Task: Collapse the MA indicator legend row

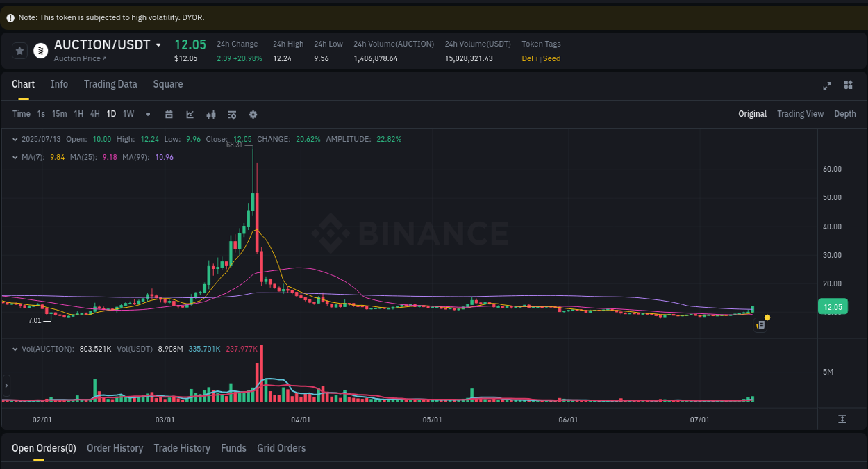Action: tap(15, 157)
